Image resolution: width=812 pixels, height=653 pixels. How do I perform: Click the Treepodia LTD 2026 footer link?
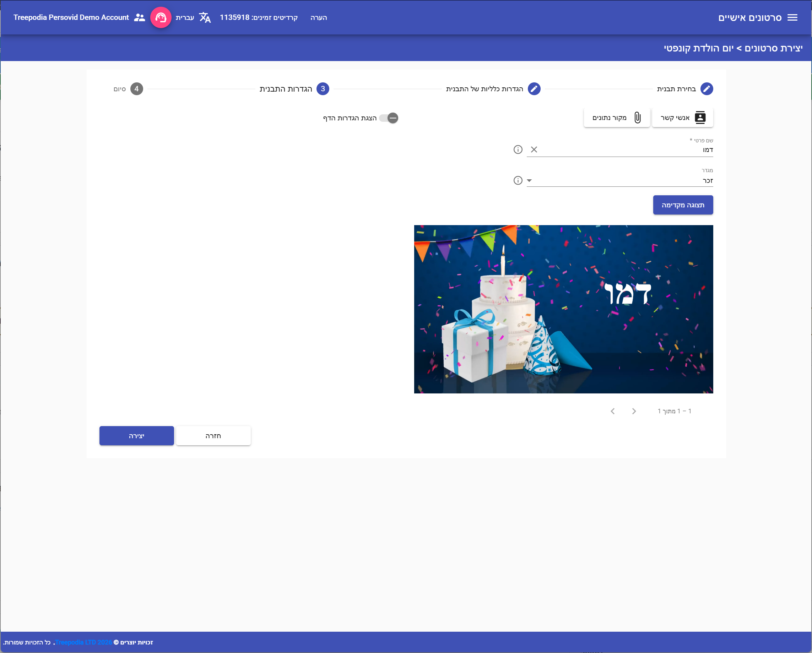tap(83, 642)
